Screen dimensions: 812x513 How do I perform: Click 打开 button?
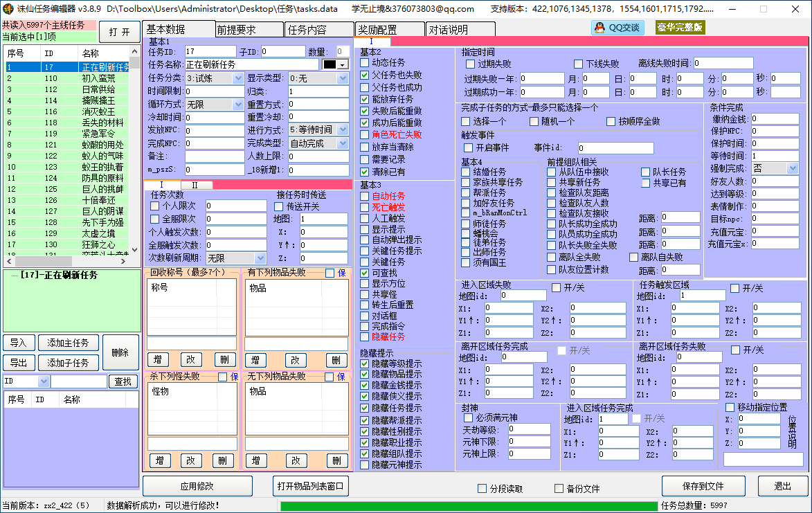tap(120, 32)
